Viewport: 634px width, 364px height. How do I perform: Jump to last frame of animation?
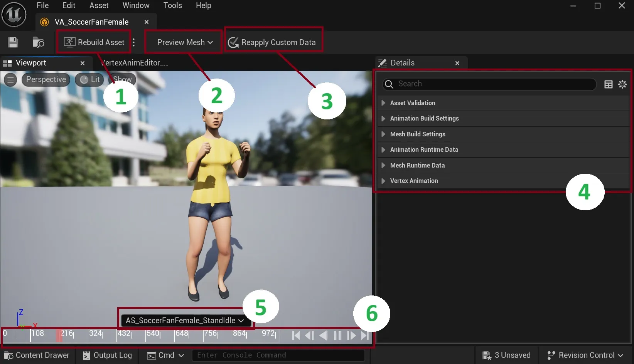pos(364,335)
